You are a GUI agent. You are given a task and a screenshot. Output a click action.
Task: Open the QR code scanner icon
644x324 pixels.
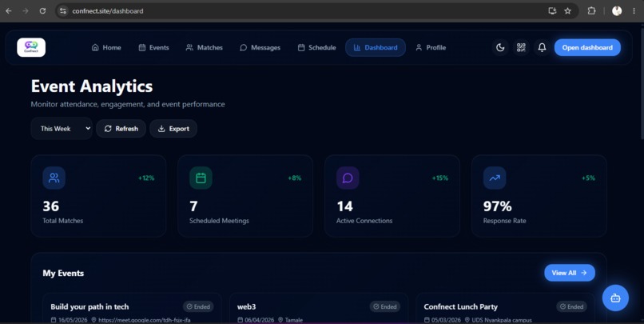coord(521,47)
